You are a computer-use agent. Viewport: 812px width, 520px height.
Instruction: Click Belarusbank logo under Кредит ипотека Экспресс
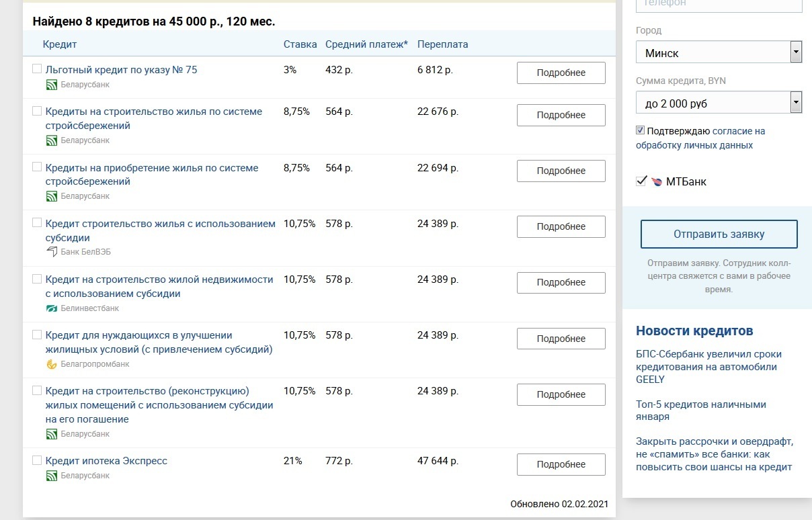[x=51, y=476]
